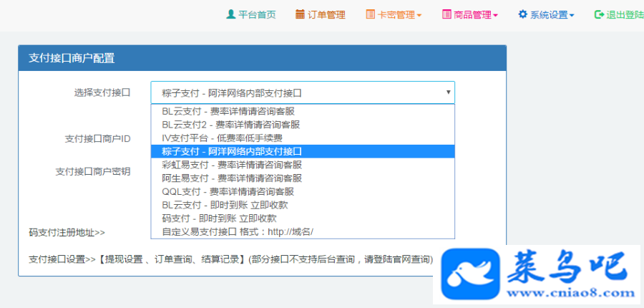
Task: Click the list icon beside 卡密管理
Action: tap(370, 14)
